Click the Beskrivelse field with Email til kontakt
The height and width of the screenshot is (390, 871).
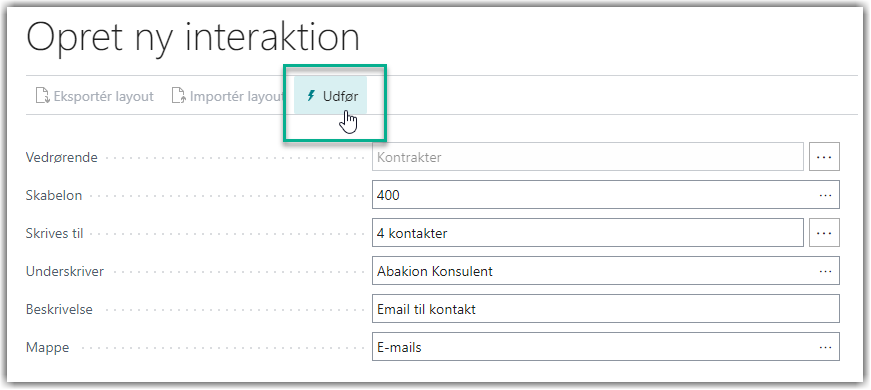pos(605,309)
